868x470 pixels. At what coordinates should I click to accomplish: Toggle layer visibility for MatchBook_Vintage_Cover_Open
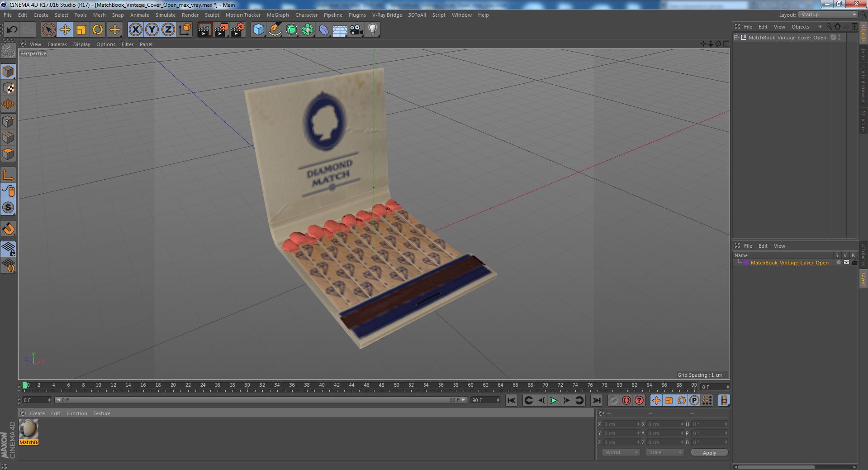846,262
